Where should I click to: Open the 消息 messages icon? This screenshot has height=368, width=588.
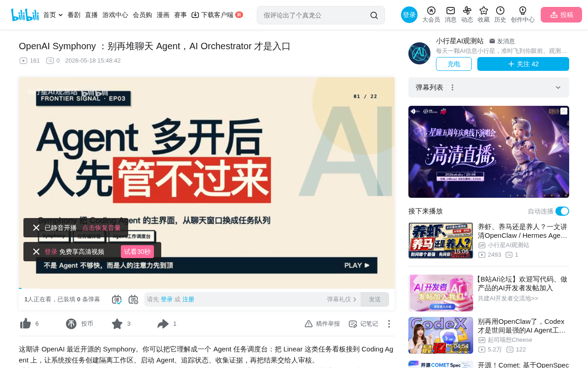pos(451,11)
